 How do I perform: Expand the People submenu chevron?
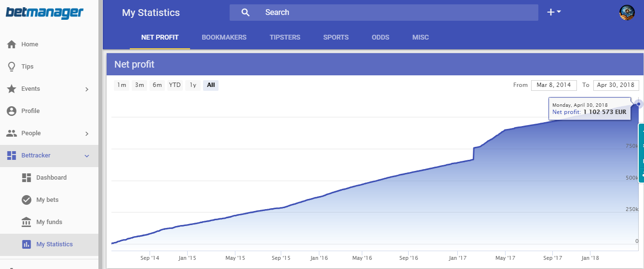coord(87,133)
